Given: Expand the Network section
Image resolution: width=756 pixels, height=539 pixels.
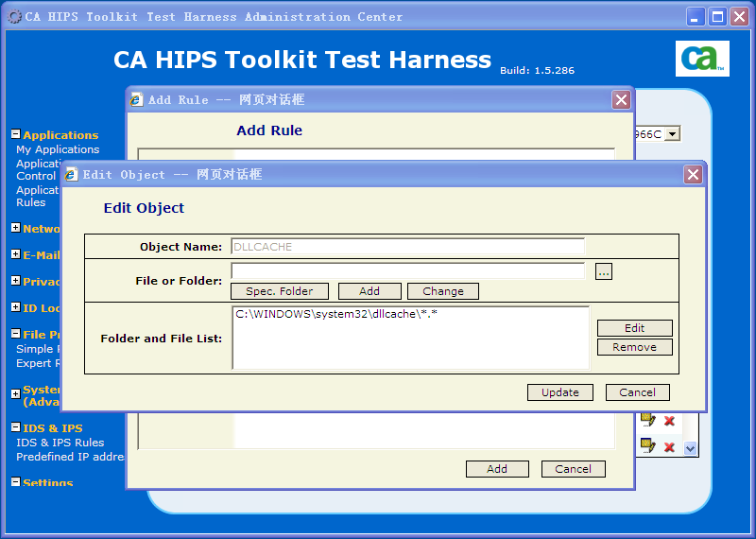Looking at the screenshot, I should [16, 228].
